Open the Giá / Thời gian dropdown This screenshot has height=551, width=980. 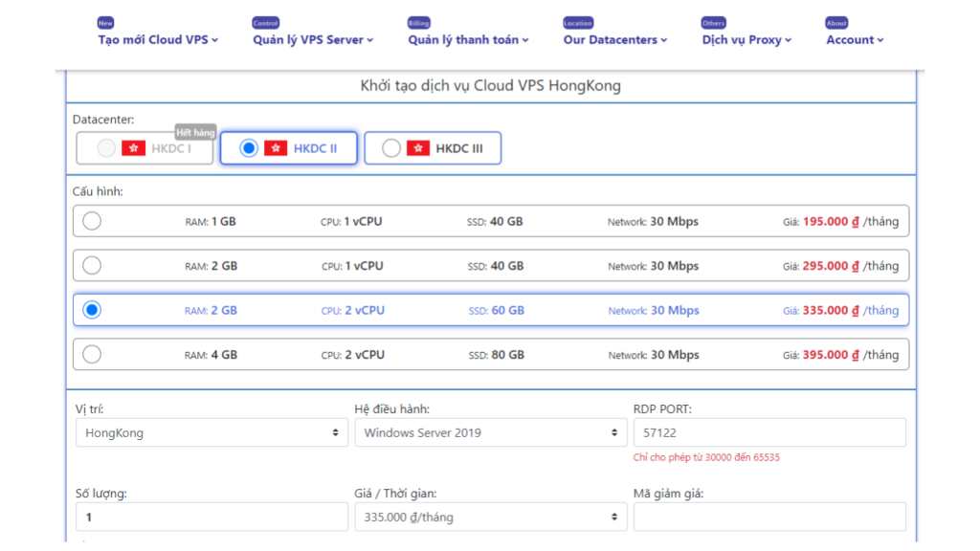click(491, 517)
